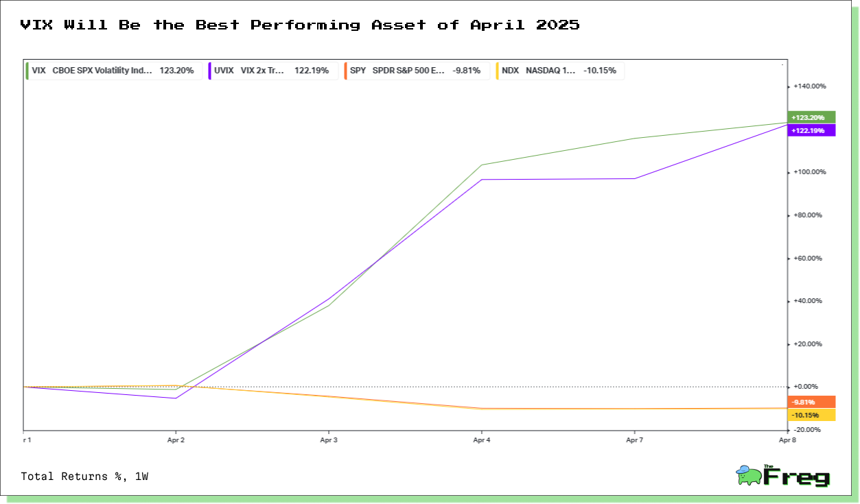Screen dimensions: 860x504
Task: Click the orange -9.81% price tag
Action: (812, 403)
